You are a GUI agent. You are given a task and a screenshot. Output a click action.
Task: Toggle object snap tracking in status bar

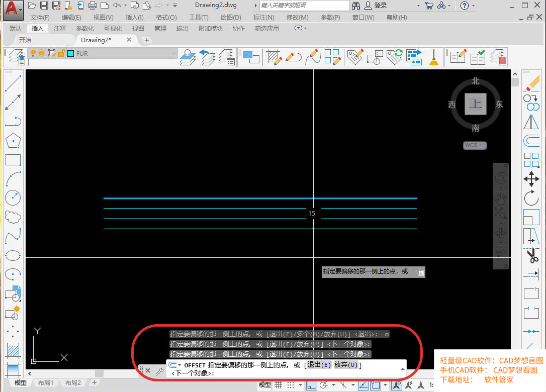click(363, 385)
